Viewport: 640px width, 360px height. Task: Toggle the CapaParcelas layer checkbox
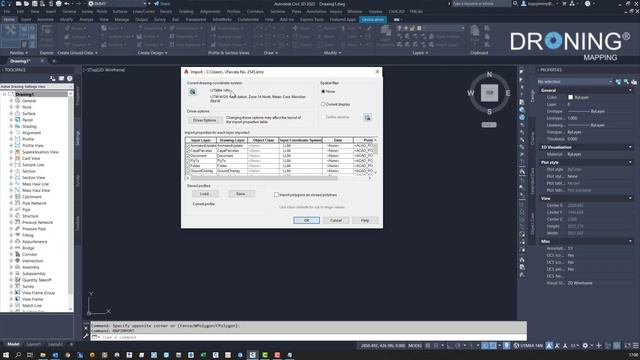[188, 151]
